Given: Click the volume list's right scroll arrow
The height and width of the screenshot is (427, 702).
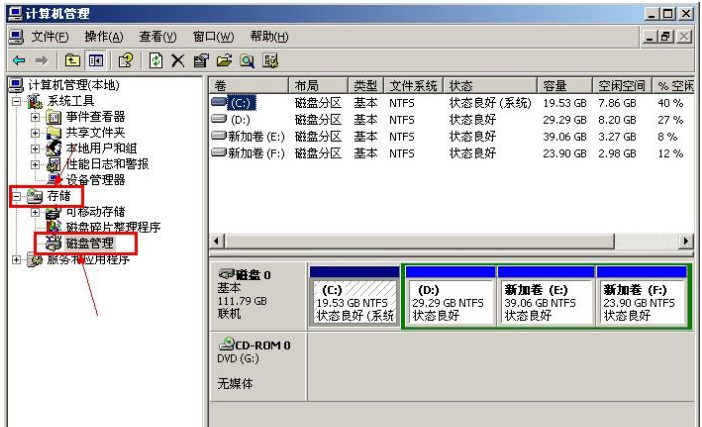Looking at the screenshot, I should (x=686, y=242).
